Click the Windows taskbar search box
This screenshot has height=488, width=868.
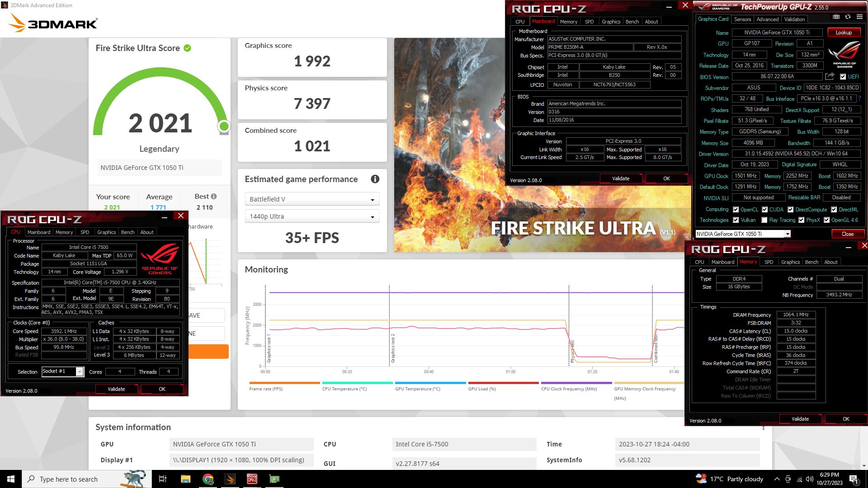coord(87,479)
